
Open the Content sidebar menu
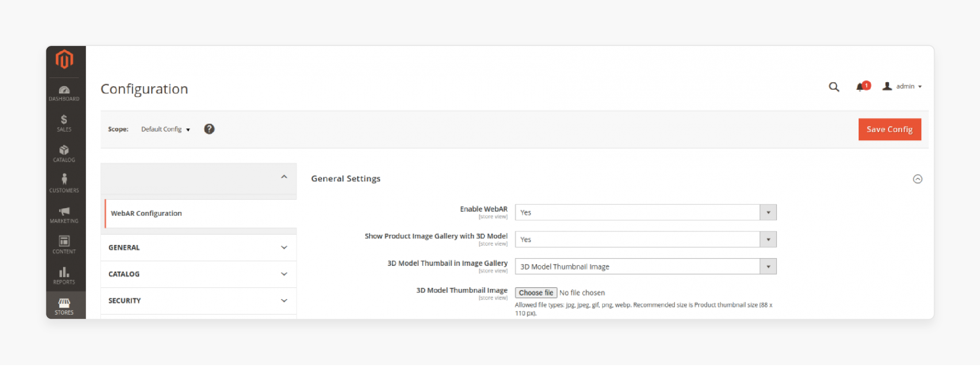pyautogui.click(x=64, y=245)
